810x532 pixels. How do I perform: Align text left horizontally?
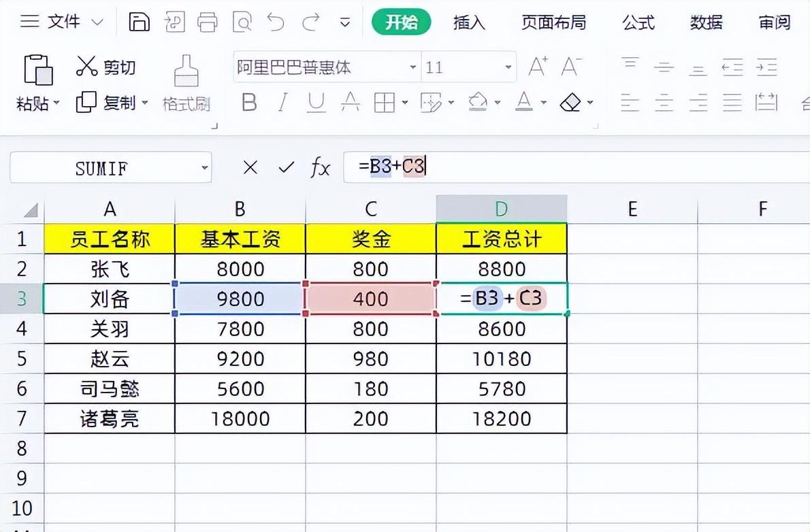pyautogui.click(x=630, y=102)
